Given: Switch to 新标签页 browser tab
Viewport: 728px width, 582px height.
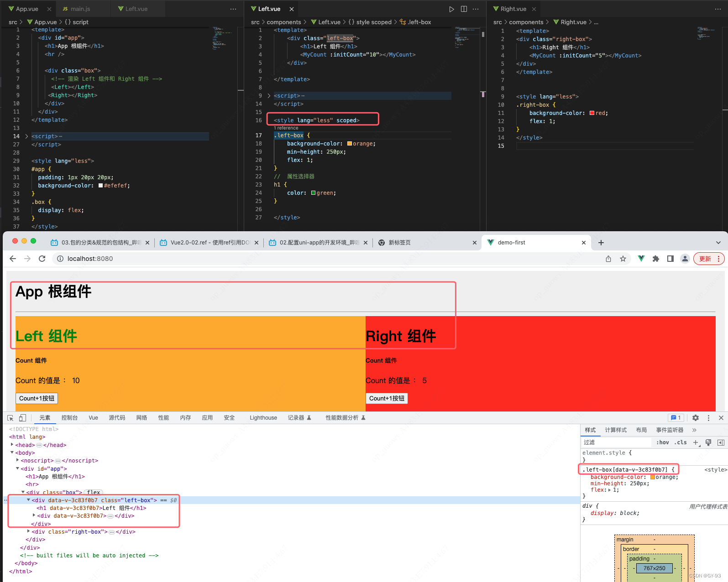Looking at the screenshot, I should tap(427, 243).
